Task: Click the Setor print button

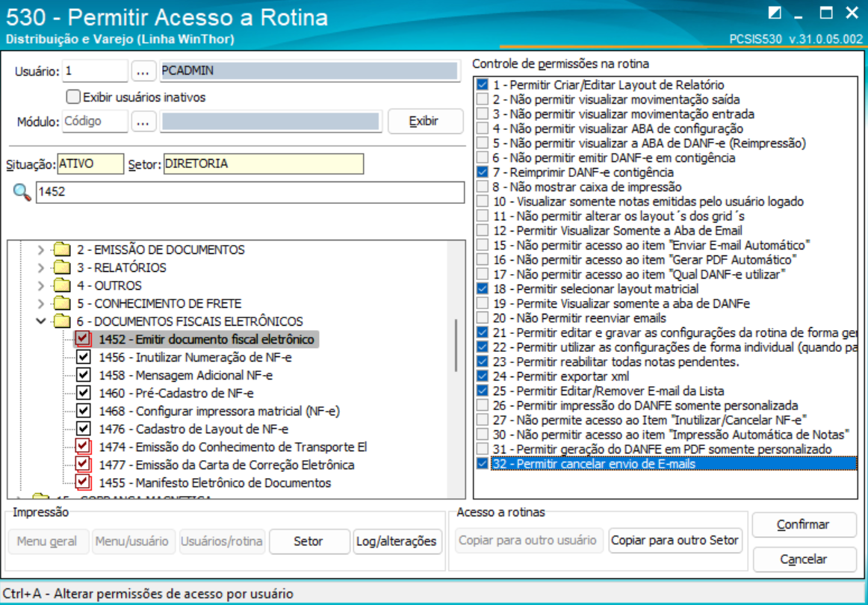Action: pos(309,541)
